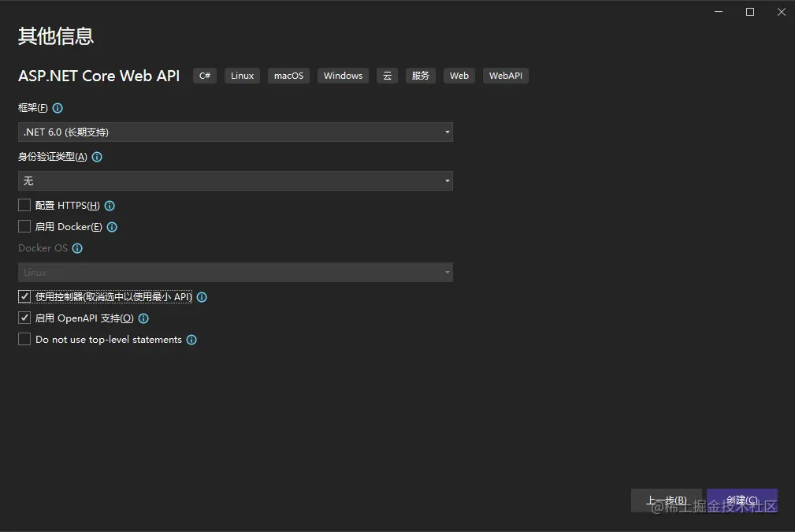Click the Docker OS label text
795x532 pixels.
coord(43,248)
